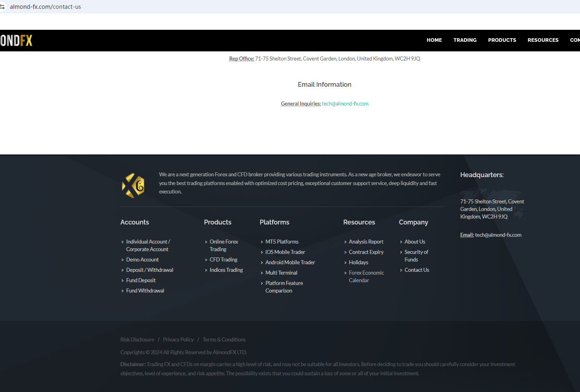The image size is (580, 392).
Task: Click the almond-fx.com/contact-us address bar URL
Action: pyautogui.click(x=45, y=7)
